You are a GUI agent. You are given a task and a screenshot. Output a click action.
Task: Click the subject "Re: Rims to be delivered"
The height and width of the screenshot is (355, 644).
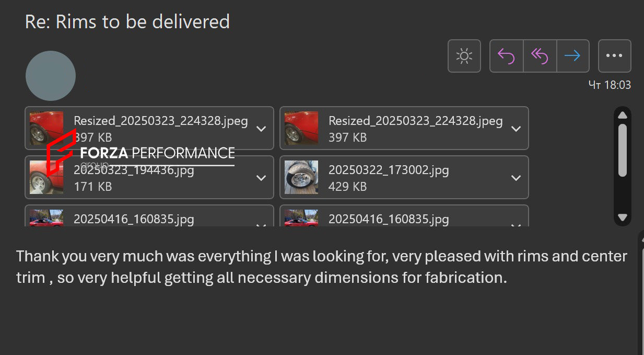(x=127, y=22)
